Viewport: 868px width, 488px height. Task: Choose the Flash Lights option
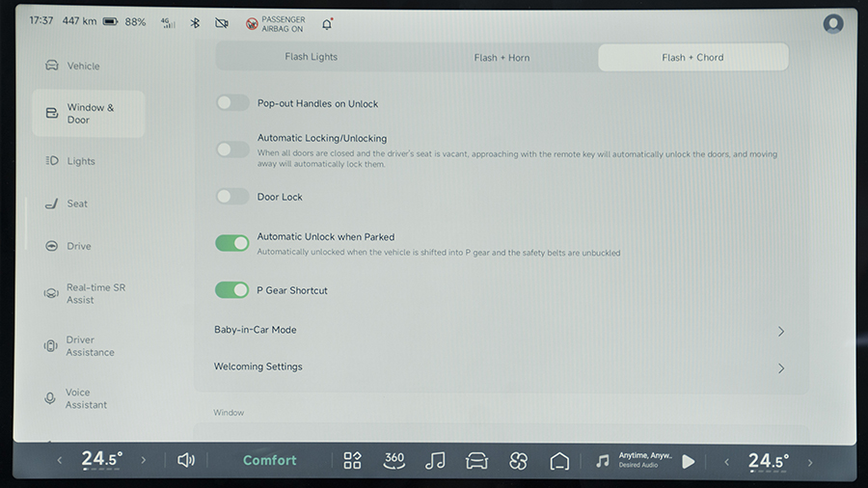coord(311,58)
